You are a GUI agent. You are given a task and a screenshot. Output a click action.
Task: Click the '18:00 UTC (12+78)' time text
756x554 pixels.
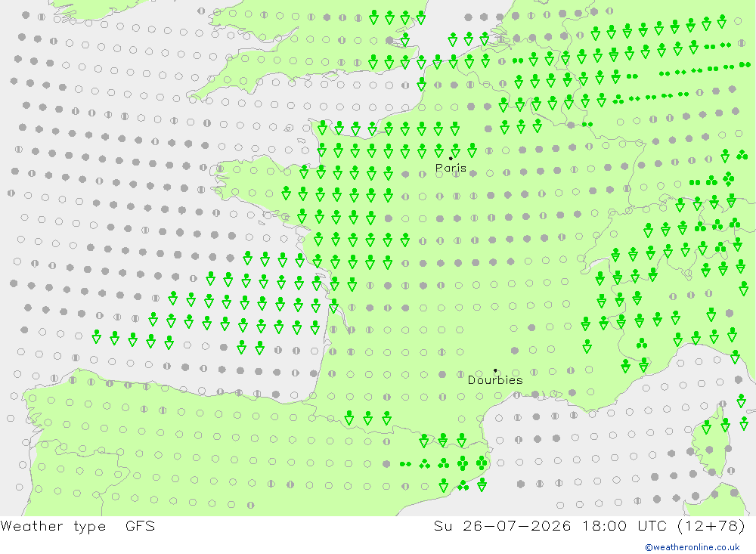[x=664, y=526]
